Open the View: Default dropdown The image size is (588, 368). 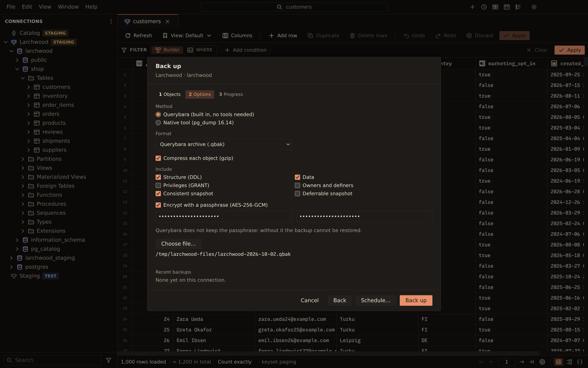[187, 36]
